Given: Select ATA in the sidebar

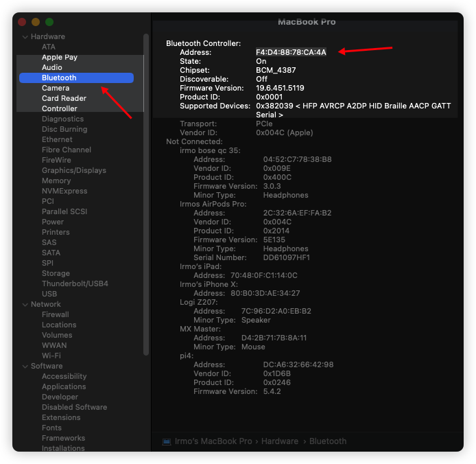Looking at the screenshot, I should 49,47.
